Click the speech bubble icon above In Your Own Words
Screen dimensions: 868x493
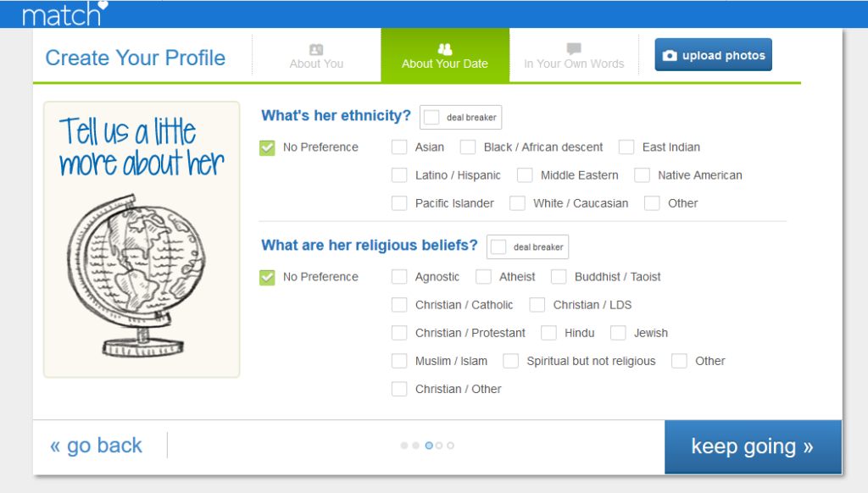[x=574, y=48]
